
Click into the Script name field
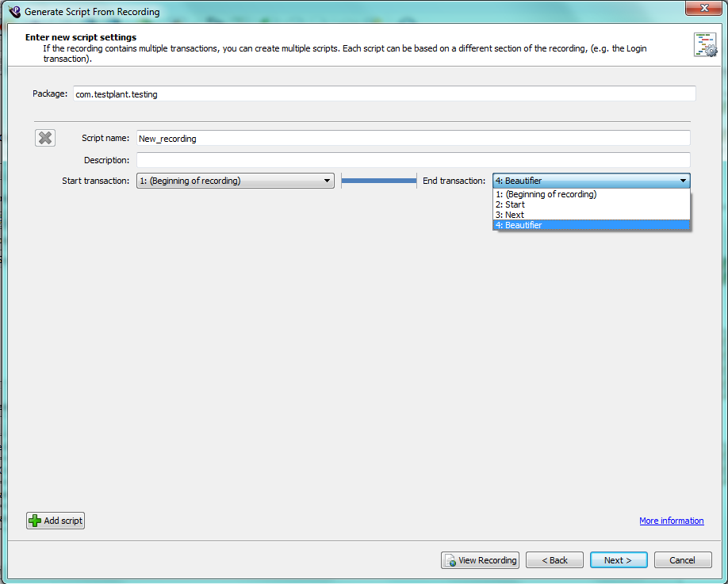click(x=412, y=138)
